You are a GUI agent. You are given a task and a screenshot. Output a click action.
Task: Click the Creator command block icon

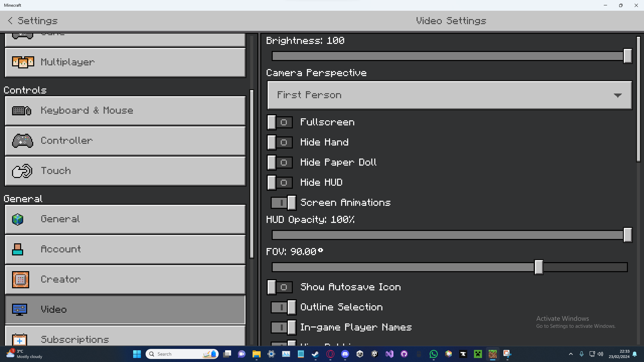coord(20,280)
